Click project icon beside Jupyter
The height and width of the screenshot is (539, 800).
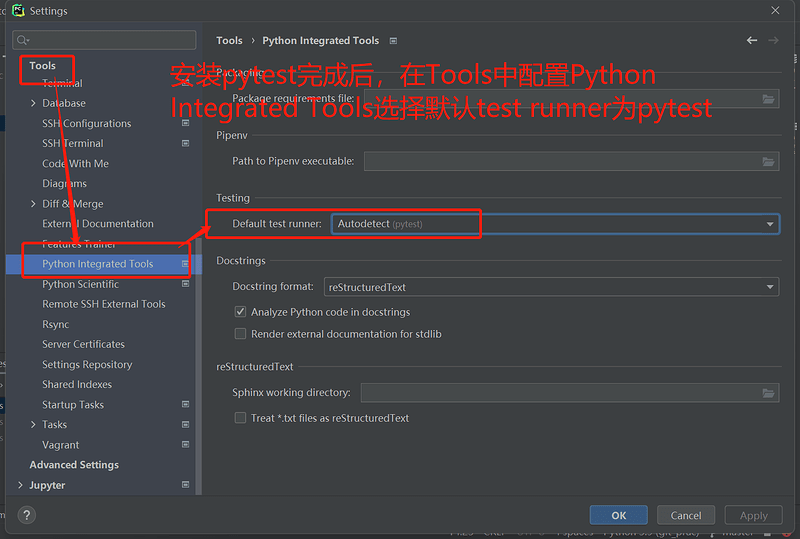point(186,485)
